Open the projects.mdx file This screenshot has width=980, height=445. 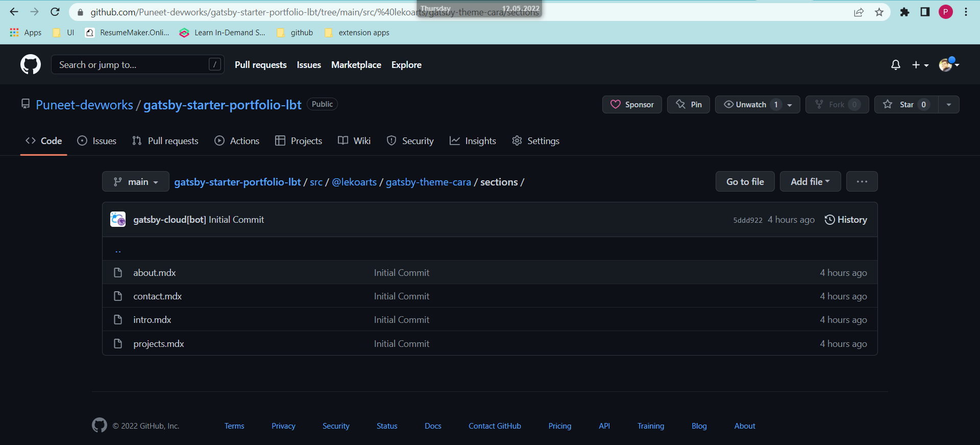coord(159,344)
